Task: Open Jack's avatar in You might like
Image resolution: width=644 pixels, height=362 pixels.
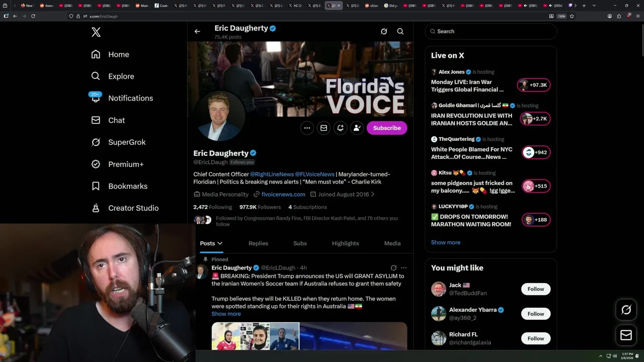Action: 439,289
